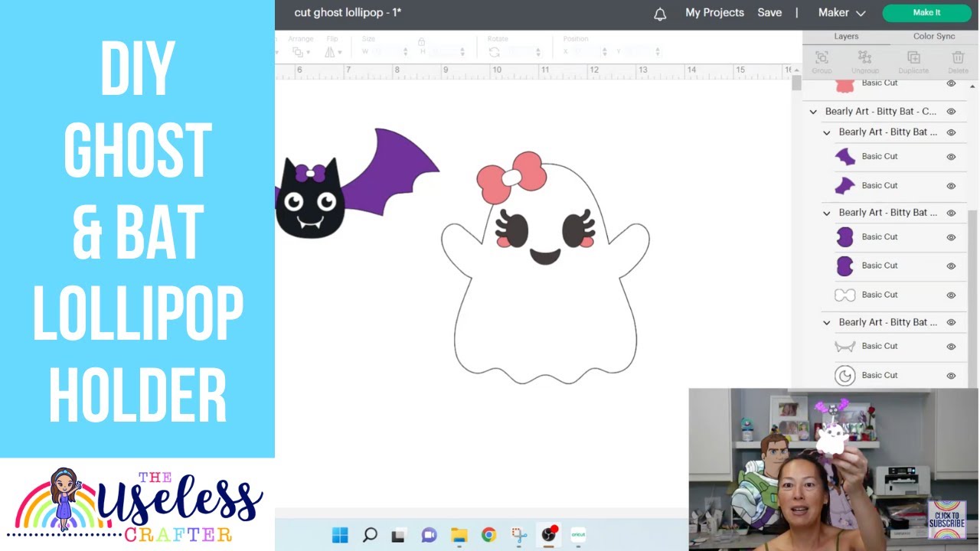Click the Group layers icon
The image size is (980, 551).
[822, 57]
